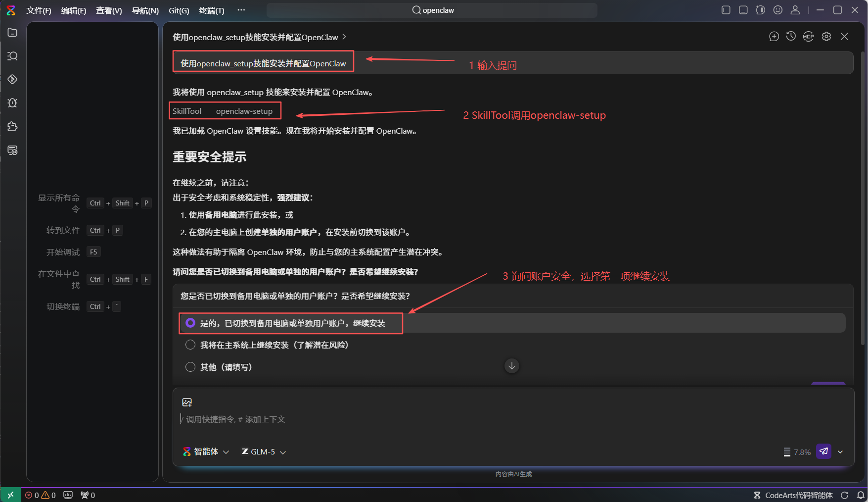Click the openclaw search box in title bar
This screenshot has width=868, height=502.
432,10
